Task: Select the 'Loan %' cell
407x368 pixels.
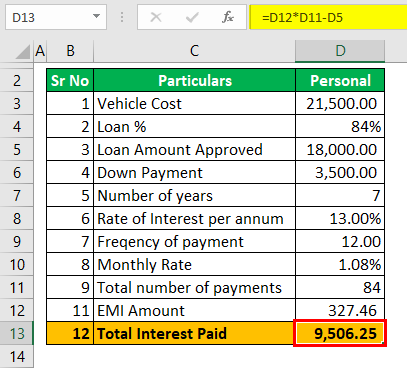Action: pyautogui.click(x=195, y=127)
